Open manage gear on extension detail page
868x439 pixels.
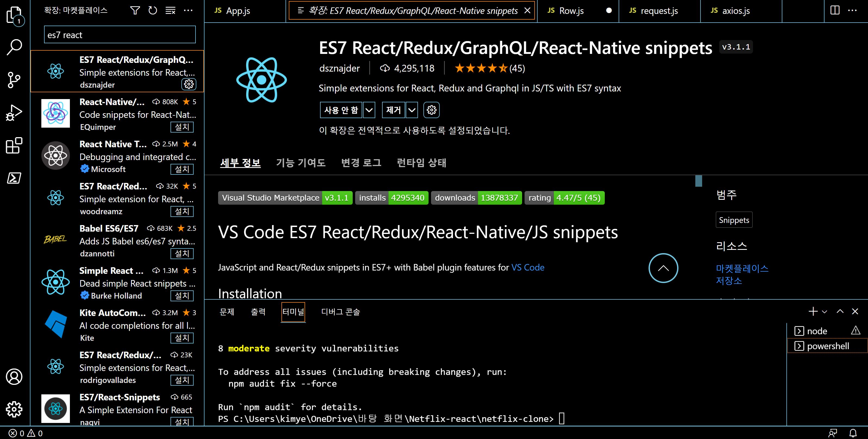(432, 110)
